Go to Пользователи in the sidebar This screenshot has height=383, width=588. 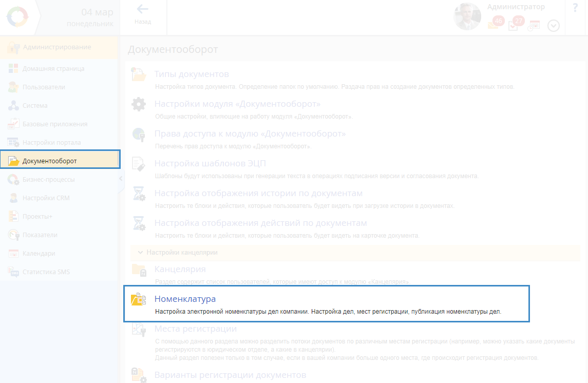tap(44, 87)
